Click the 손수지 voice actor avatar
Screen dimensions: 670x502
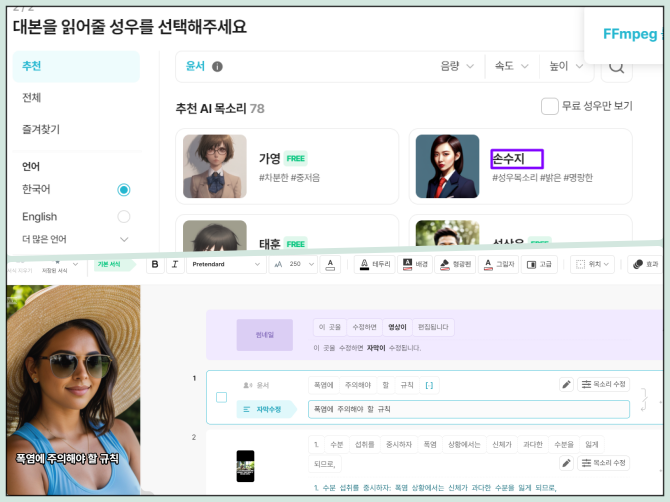tap(447, 166)
